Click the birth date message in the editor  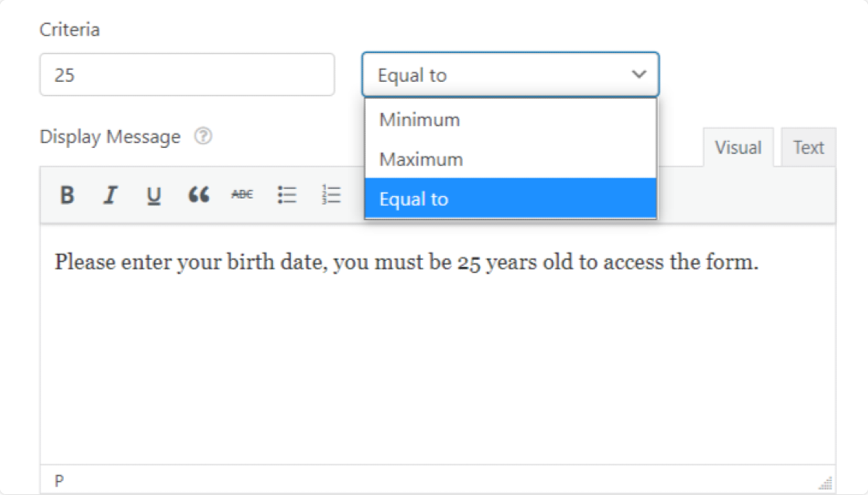406,262
